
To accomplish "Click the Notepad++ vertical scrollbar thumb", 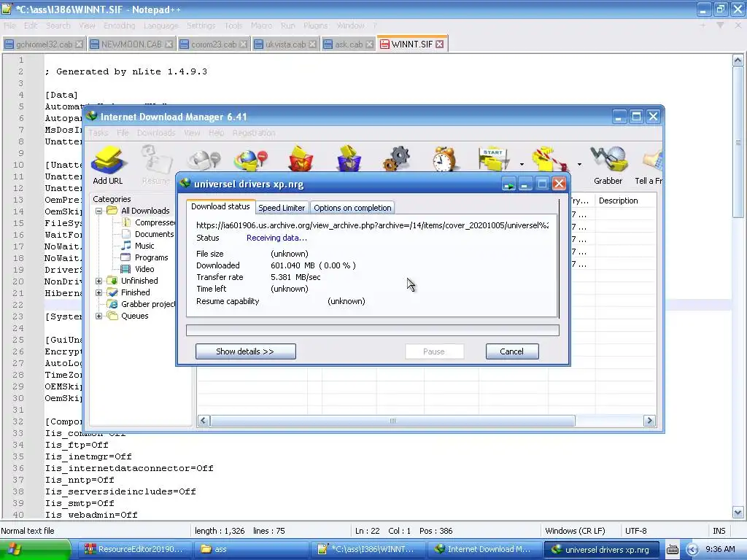I will pyautogui.click(x=738, y=142).
